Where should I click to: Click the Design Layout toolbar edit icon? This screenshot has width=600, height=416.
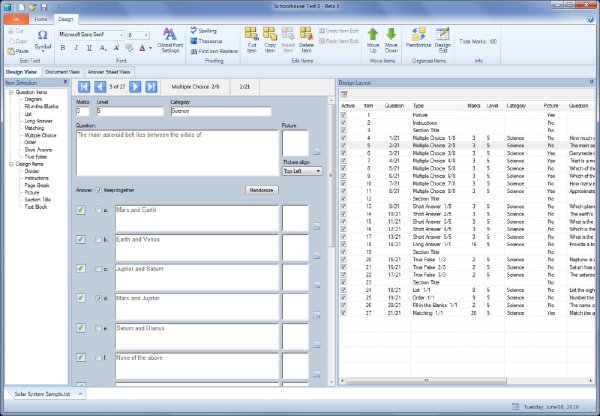coord(344,94)
